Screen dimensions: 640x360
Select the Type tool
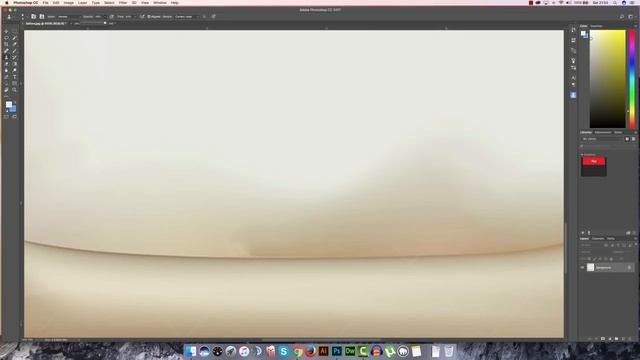tap(14, 77)
